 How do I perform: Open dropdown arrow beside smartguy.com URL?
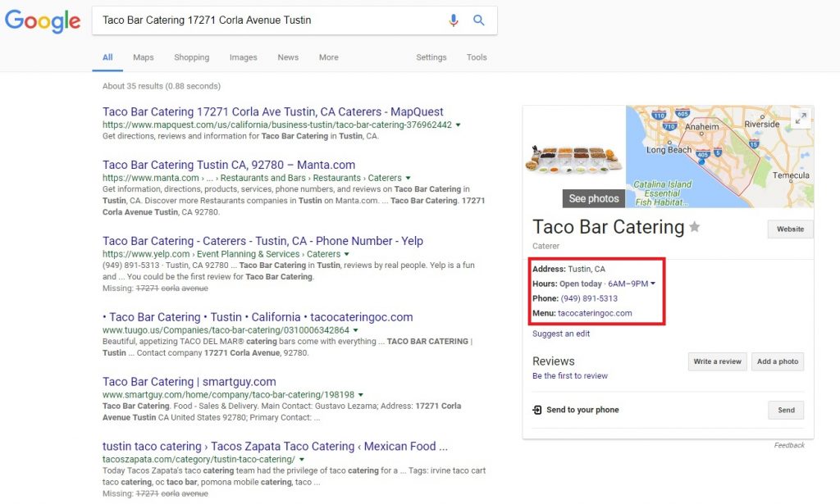tap(361, 395)
